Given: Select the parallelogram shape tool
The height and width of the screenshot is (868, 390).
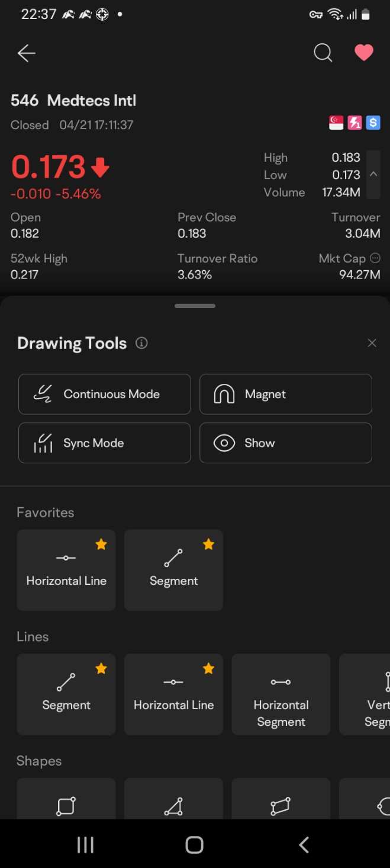Looking at the screenshot, I should (x=281, y=799).
